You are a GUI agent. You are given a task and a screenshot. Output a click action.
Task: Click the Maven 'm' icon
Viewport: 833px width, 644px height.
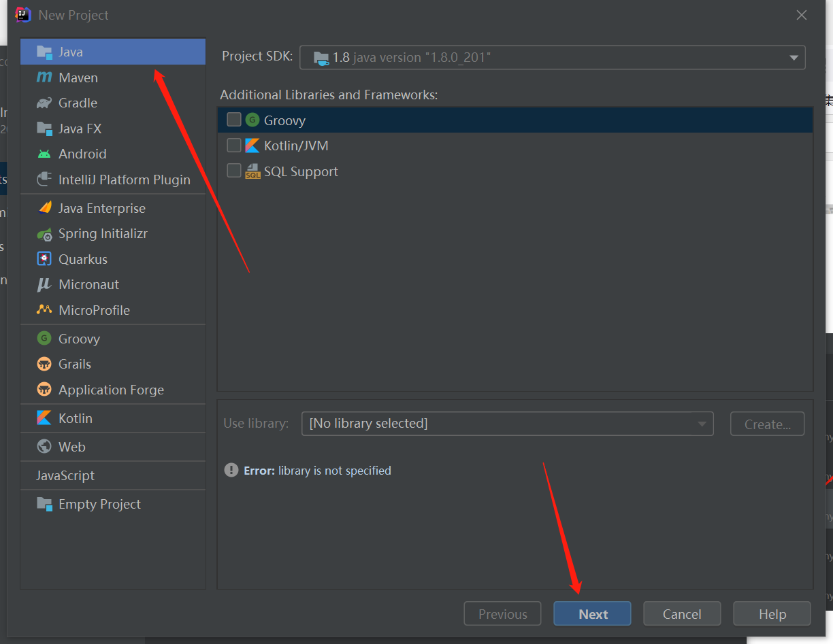(44, 78)
